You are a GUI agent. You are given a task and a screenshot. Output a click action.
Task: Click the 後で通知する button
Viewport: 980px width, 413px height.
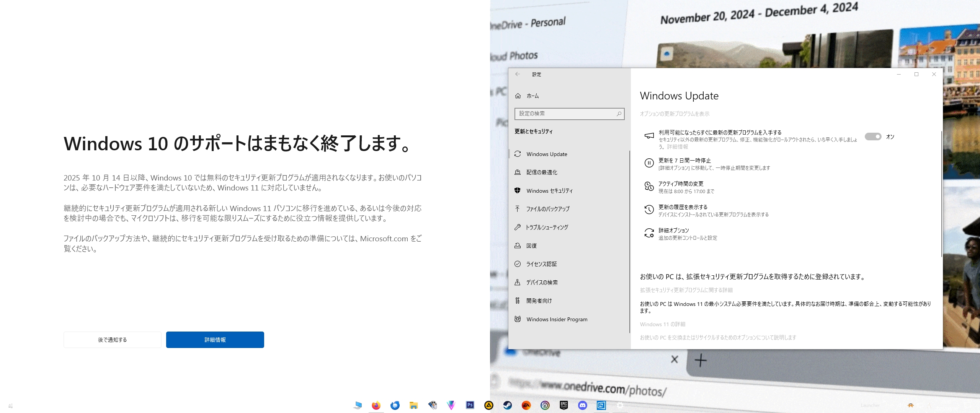112,340
